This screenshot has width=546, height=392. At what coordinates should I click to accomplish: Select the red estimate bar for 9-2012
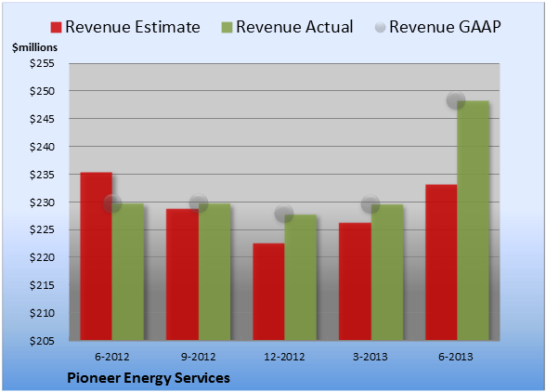point(182,275)
